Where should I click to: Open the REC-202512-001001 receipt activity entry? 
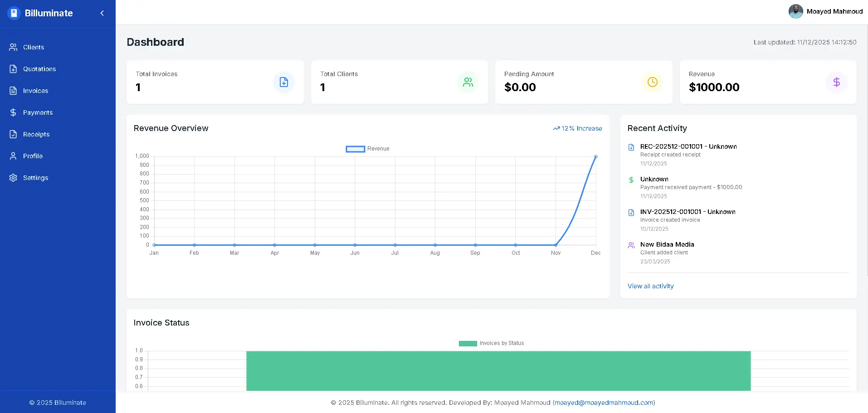pos(688,146)
